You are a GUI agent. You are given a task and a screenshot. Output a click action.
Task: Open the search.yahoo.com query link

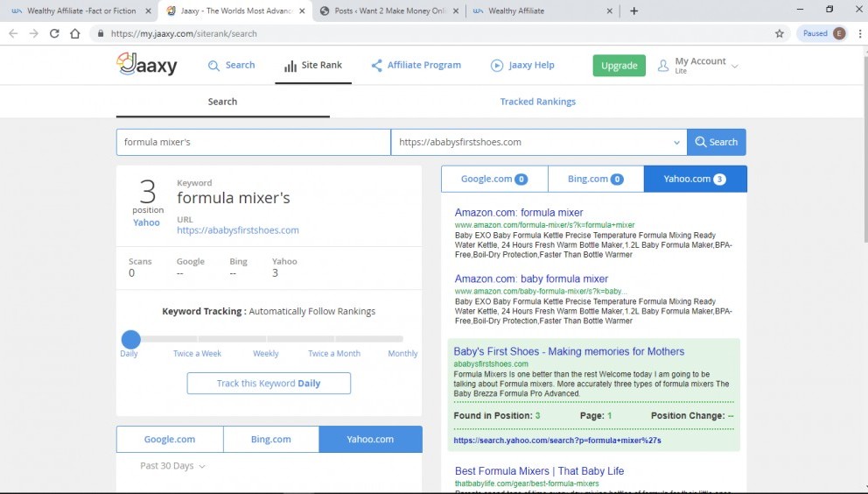pyautogui.click(x=557, y=441)
